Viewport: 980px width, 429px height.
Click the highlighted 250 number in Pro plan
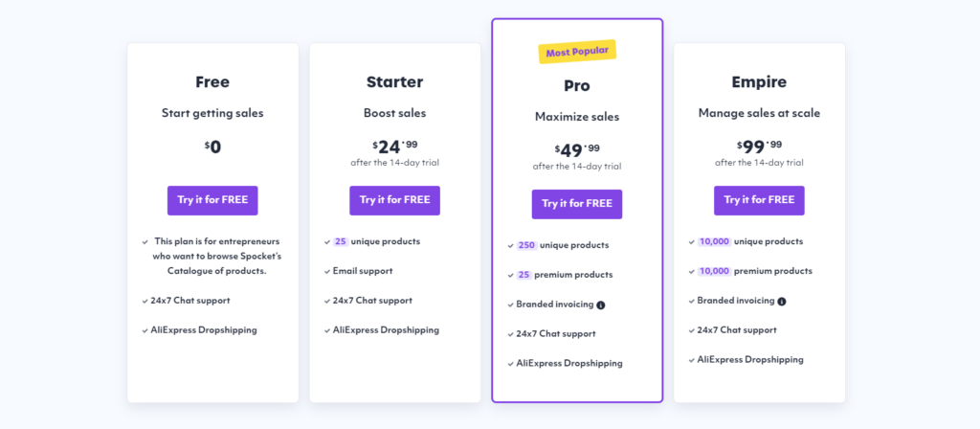coord(526,245)
